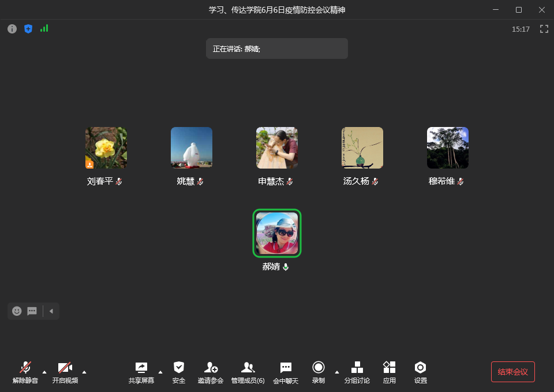
Task: Turn on camera with 开启视频
Action: [65, 372]
